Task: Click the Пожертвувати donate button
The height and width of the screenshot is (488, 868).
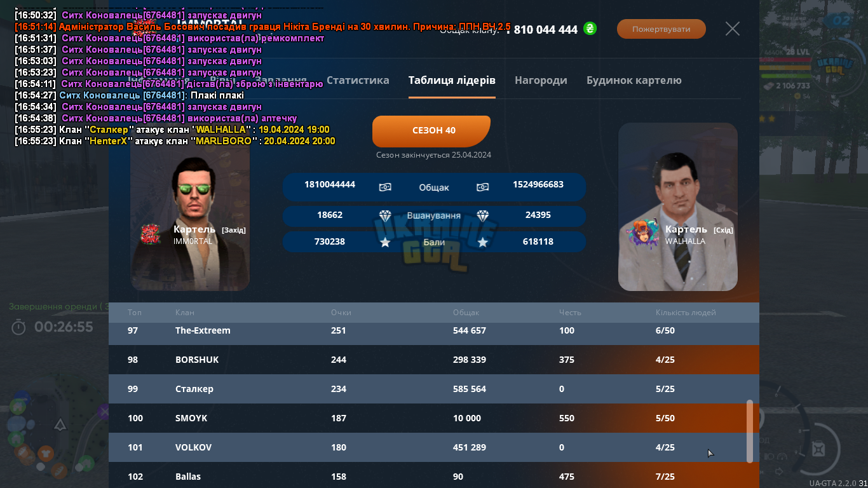Action: click(661, 29)
